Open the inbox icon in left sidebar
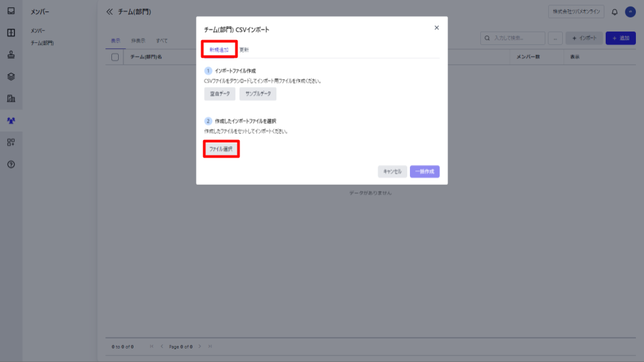 (x=11, y=11)
